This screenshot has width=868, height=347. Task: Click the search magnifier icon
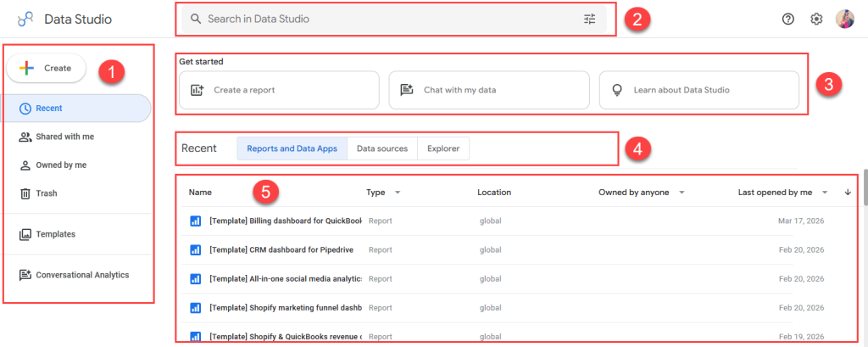coord(196,19)
